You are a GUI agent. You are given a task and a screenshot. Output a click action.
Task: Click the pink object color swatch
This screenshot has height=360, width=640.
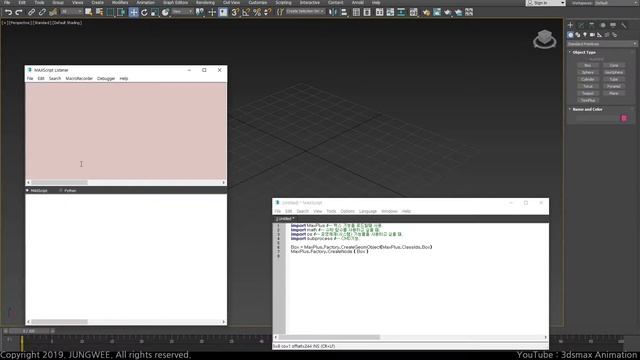coord(624,118)
